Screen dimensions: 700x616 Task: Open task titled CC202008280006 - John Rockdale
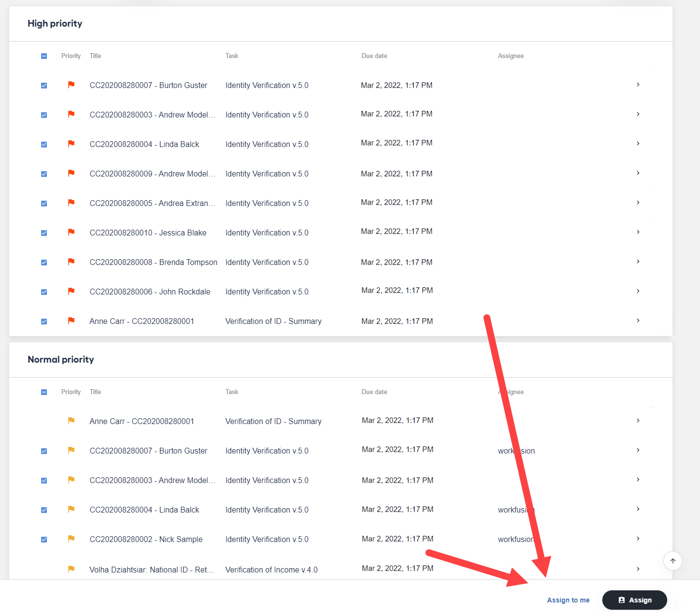(x=150, y=292)
